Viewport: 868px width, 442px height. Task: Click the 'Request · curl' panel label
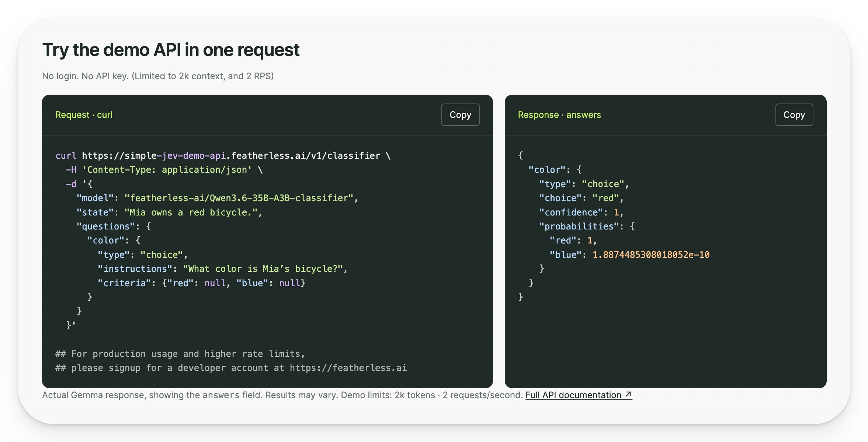pyautogui.click(x=84, y=115)
